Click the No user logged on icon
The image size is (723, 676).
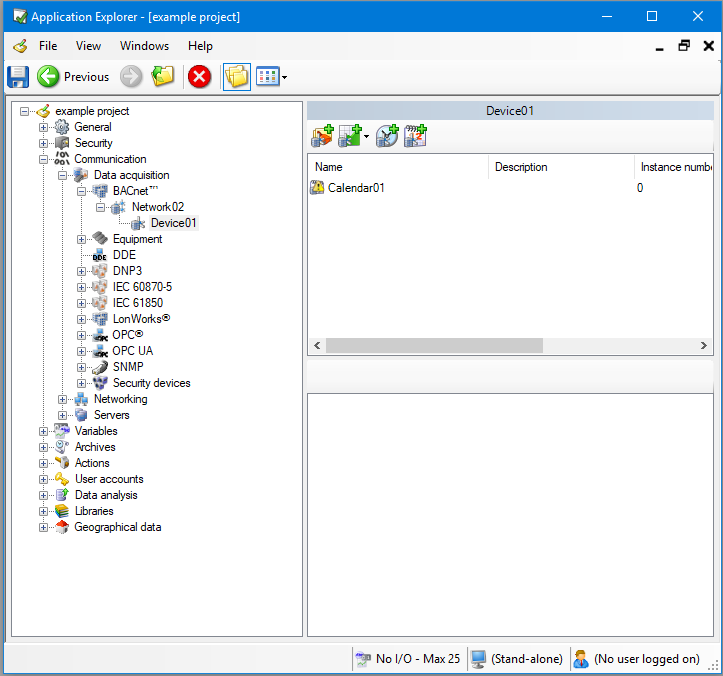[581, 659]
